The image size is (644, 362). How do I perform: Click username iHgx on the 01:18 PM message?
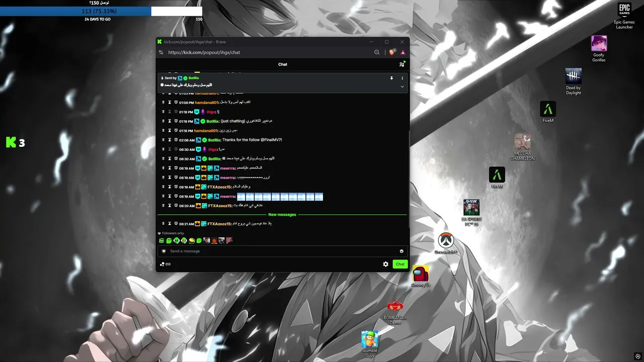pyautogui.click(x=211, y=112)
